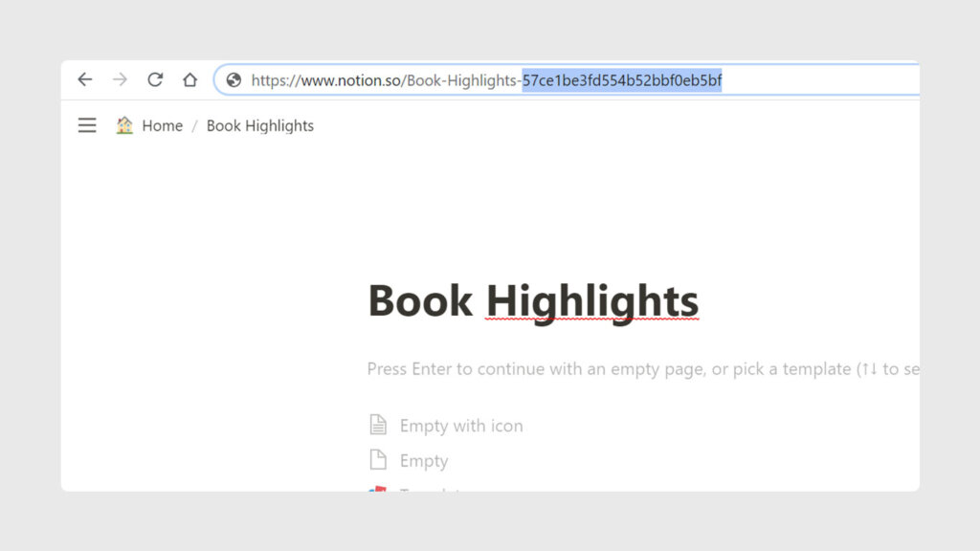Image resolution: width=980 pixels, height=551 pixels.
Task: Click the Book Highlights page title
Action: (532, 300)
